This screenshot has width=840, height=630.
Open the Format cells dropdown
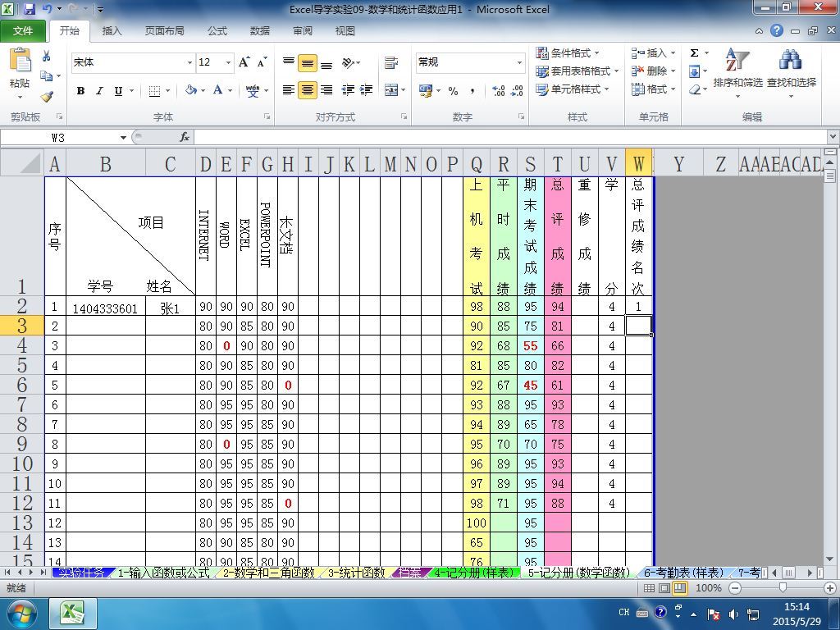tap(653, 89)
